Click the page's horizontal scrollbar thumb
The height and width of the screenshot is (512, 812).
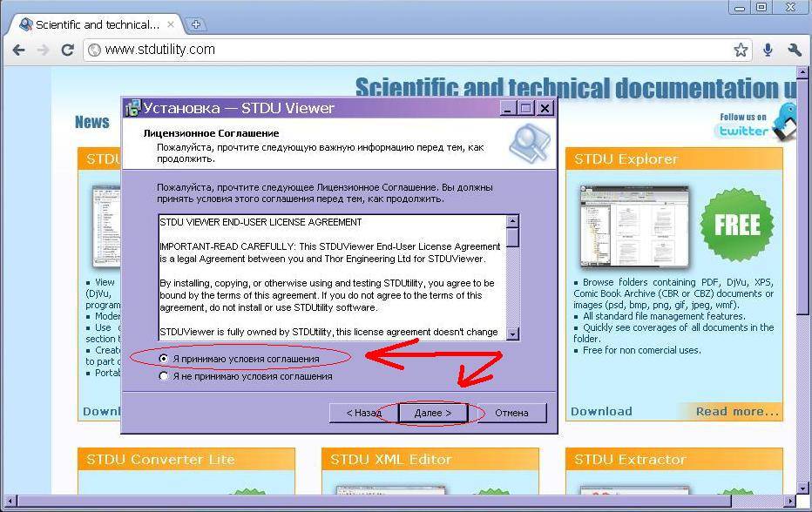[x=374, y=501]
